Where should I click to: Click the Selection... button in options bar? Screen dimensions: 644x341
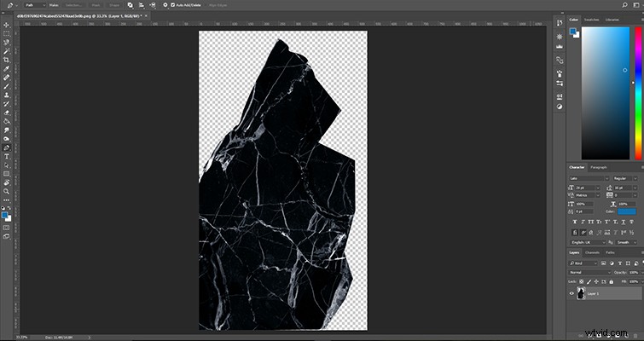point(74,5)
